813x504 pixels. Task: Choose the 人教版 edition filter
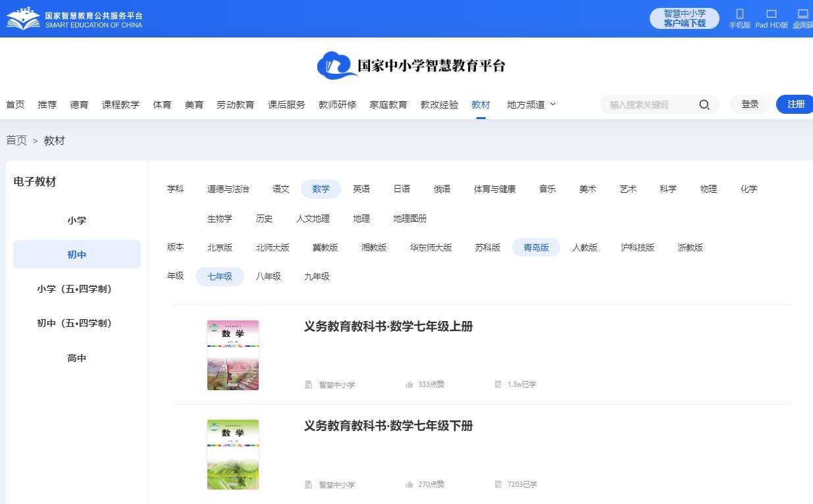[585, 247]
